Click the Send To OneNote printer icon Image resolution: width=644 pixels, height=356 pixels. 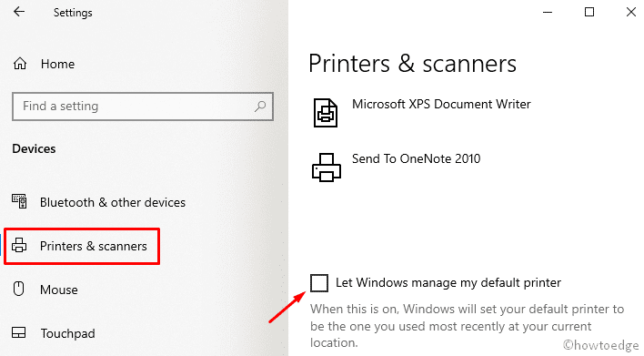[327, 168]
